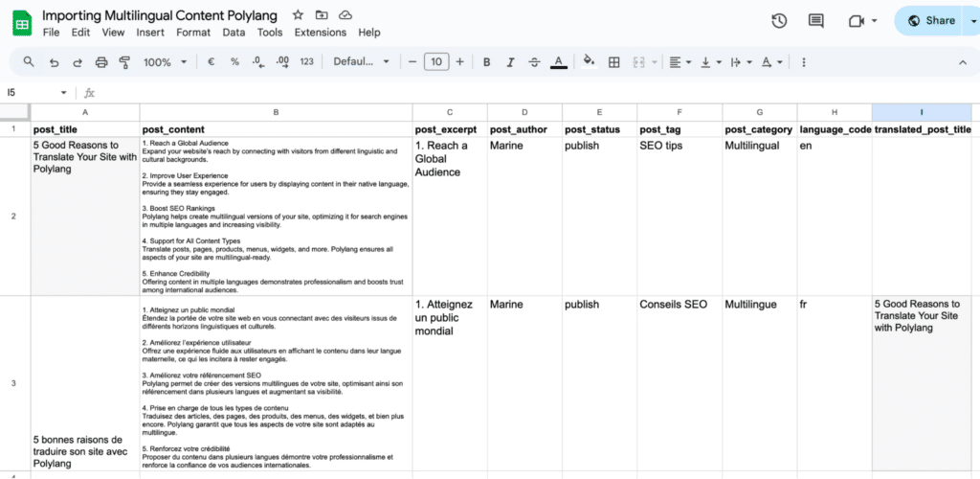Select column B header

coord(277,112)
